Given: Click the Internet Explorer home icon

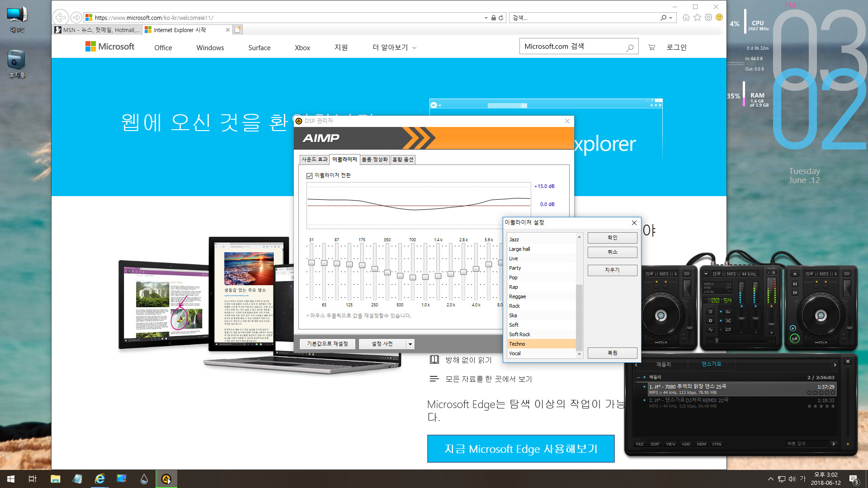Looking at the screenshot, I should [686, 18].
